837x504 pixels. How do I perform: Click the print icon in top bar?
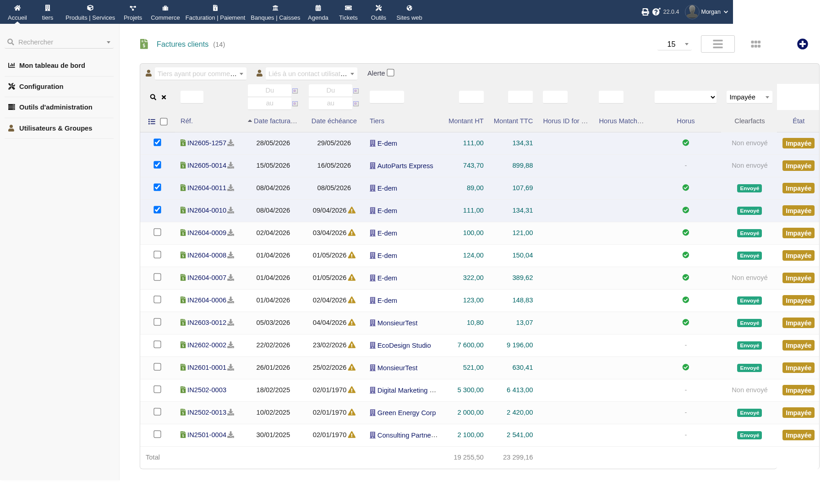(x=645, y=12)
